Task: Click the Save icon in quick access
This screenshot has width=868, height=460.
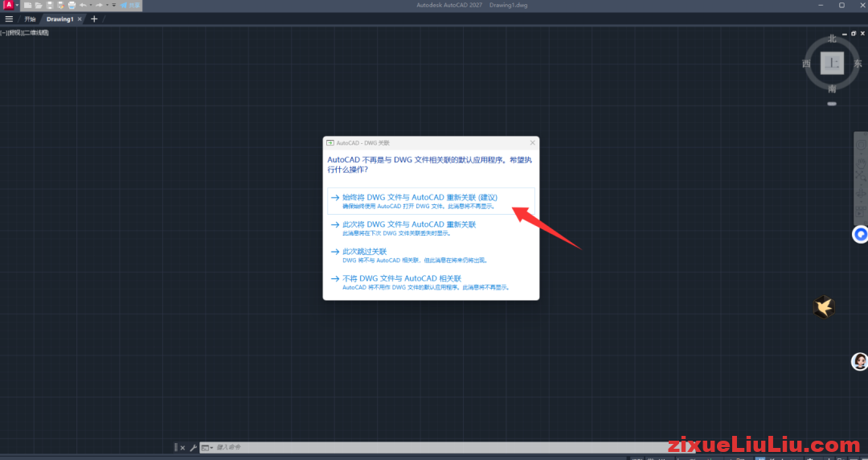Action: (x=50, y=5)
